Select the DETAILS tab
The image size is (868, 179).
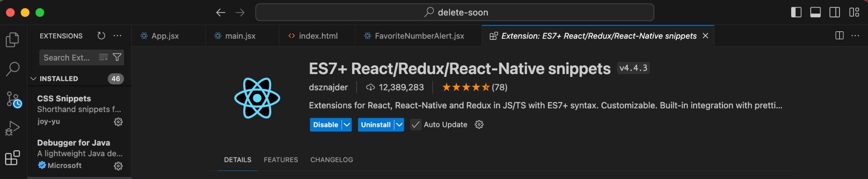tap(238, 160)
